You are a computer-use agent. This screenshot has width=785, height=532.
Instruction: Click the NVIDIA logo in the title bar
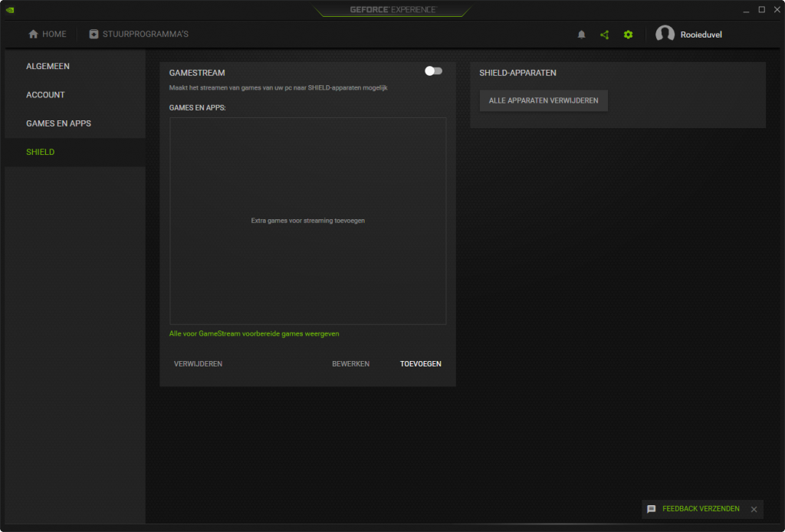click(10, 10)
